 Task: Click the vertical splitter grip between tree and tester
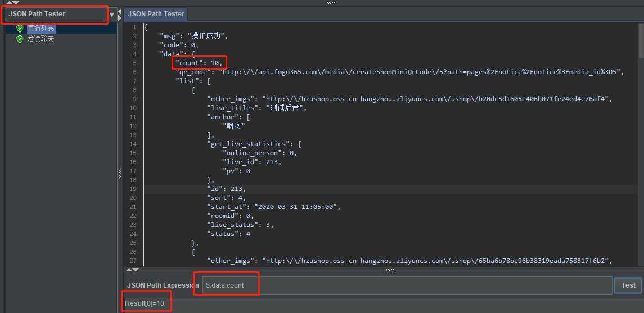[x=120, y=174]
